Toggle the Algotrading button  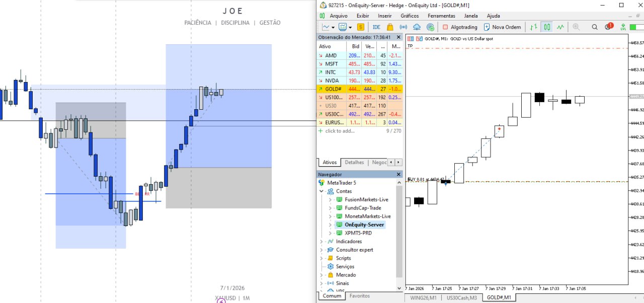[460, 27]
